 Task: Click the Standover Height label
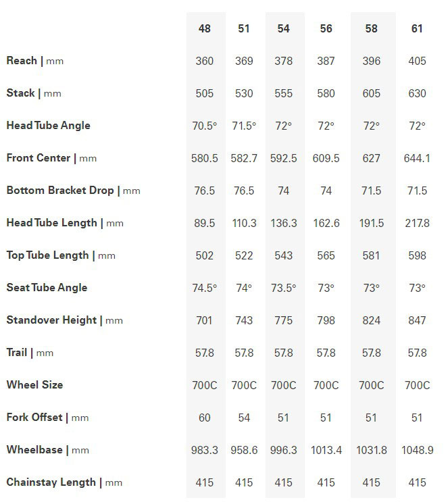(65, 320)
